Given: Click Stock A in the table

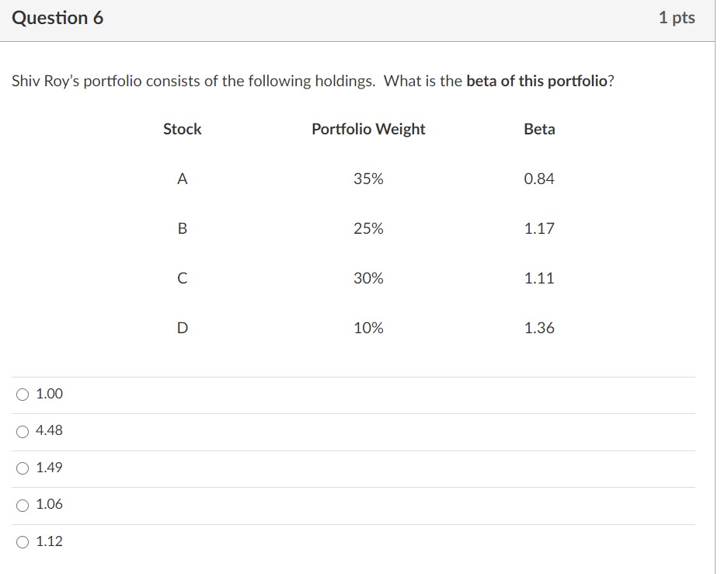Looking at the screenshot, I should 182,179.
